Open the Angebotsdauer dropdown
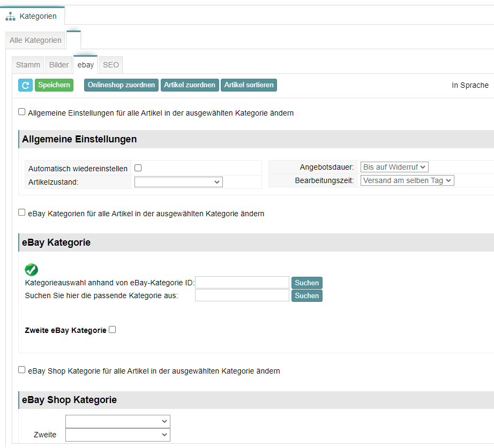The image size is (494, 448). coord(394,167)
